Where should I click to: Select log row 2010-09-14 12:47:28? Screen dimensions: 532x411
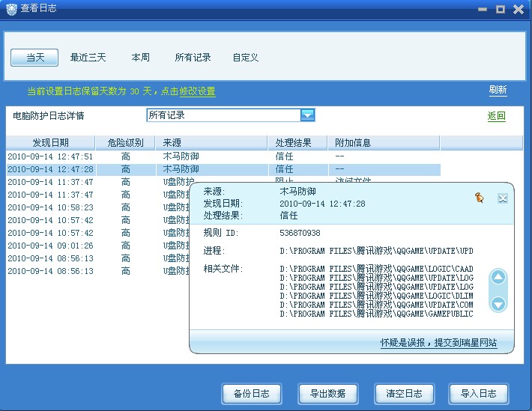pos(223,169)
